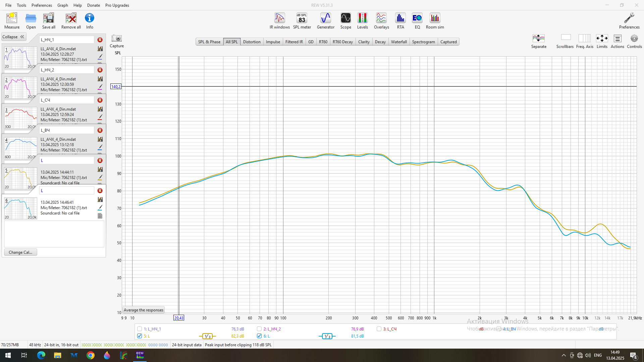
Task: Open the IR windows tool
Action: 280,21
